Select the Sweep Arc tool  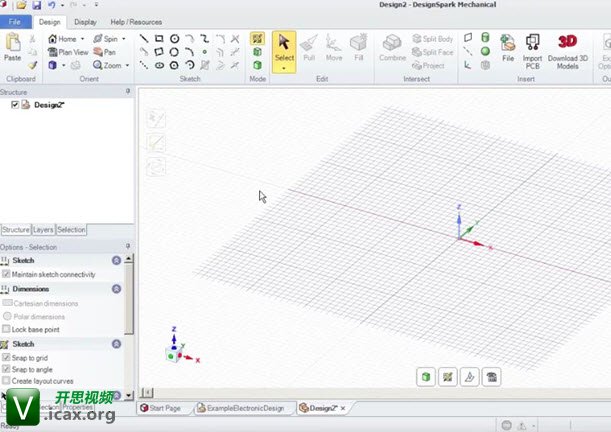[x=189, y=65]
